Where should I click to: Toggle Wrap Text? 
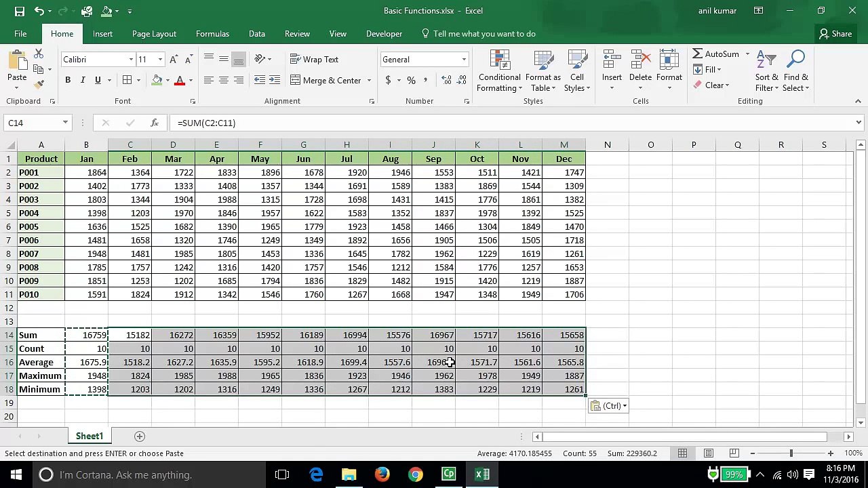tap(314, 60)
